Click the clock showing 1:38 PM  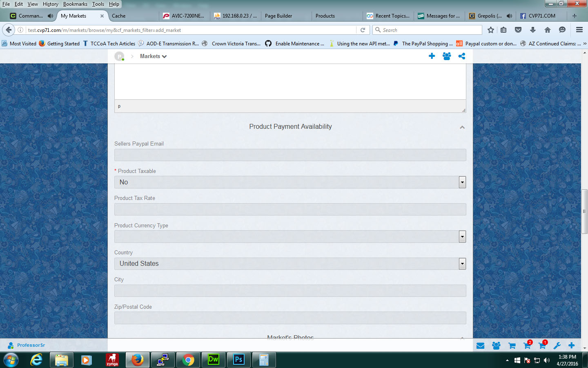(567, 357)
